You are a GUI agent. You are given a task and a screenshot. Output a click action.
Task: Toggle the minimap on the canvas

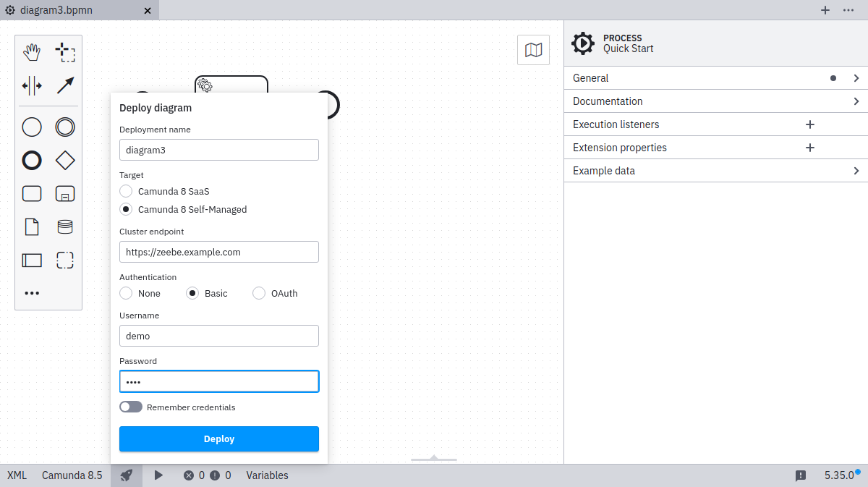(533, 49)
